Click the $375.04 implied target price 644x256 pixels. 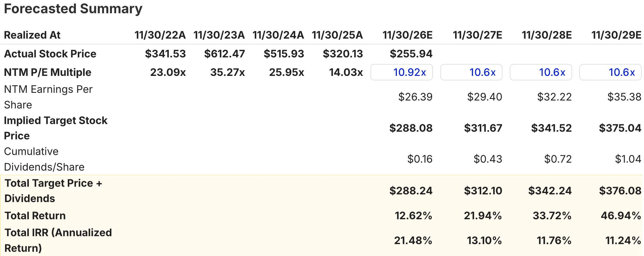[x=620, y=128]
